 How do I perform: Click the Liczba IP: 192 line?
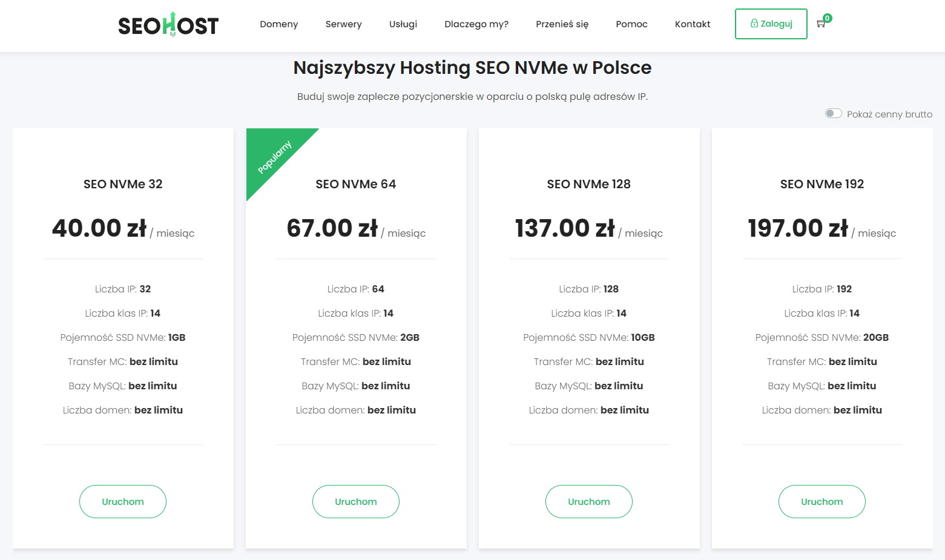(822, 289)
